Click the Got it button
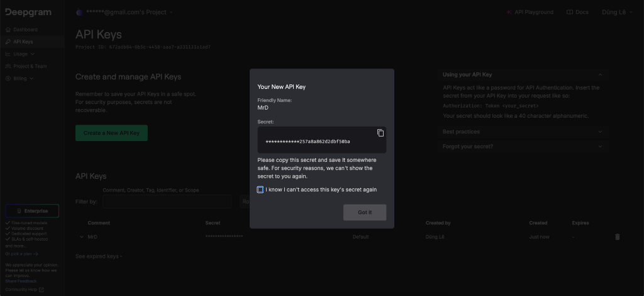644x296 pixels. coord(365,212)
